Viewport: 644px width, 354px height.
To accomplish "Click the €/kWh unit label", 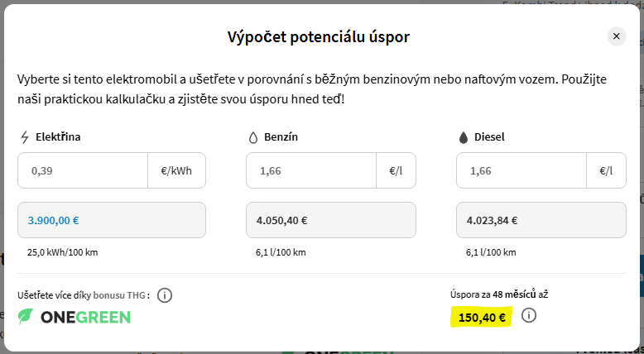I will pyautogui.click(x=176, y=171).
